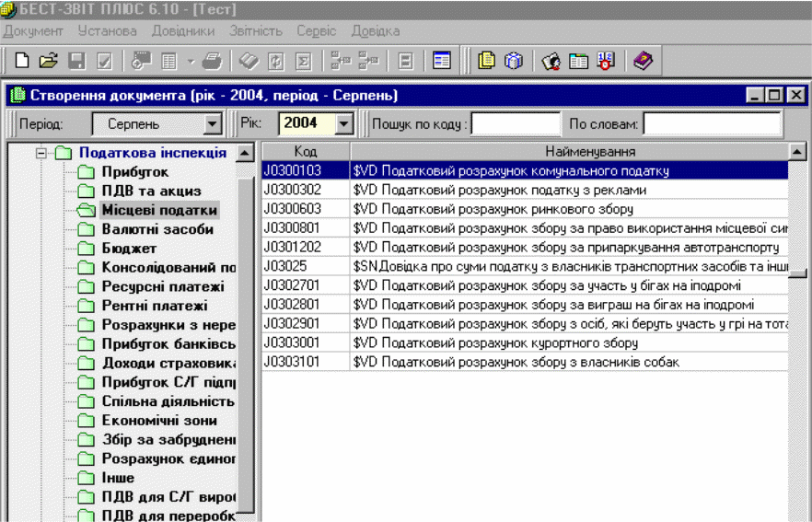Collapse the Податкова інспекція tree node

click(x=41, y=153)
